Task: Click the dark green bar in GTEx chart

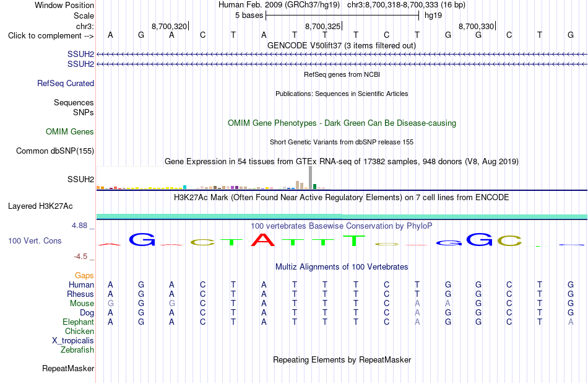Action: 314,187
